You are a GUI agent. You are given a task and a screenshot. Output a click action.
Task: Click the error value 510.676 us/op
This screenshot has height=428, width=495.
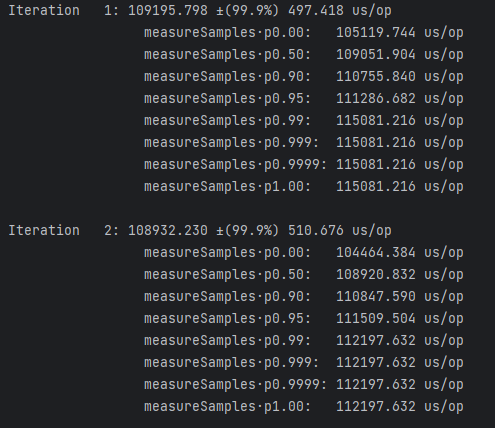[340, 231]
